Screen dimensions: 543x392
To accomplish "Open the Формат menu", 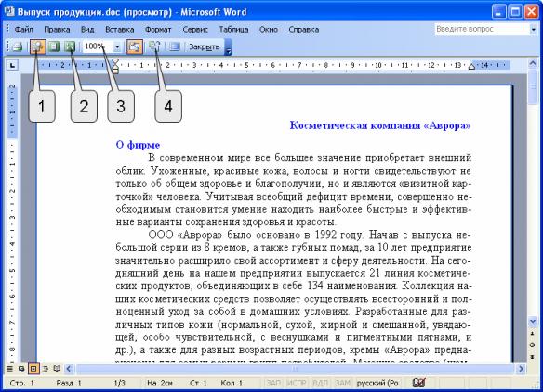I will tap(158, 30).
